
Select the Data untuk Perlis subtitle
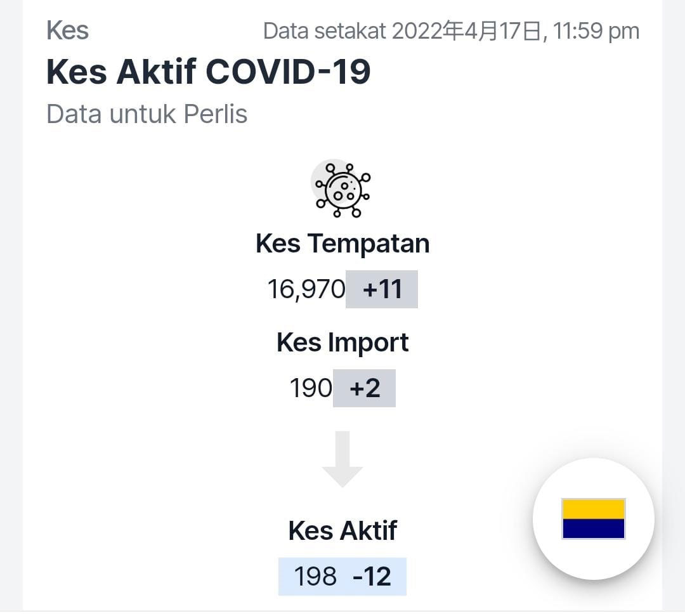(x=147, y=114)
